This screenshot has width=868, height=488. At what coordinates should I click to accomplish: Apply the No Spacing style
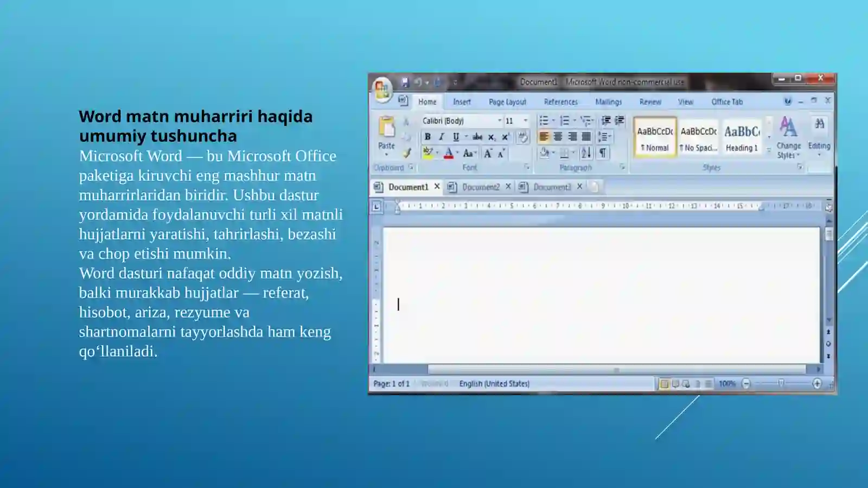(x=699, y=137)
